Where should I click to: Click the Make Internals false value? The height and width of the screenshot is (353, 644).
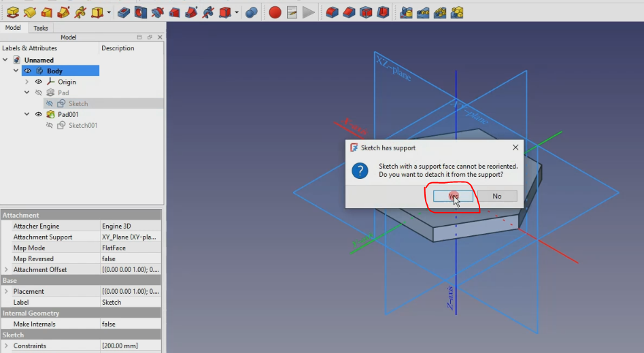click(x=131, y=324)
